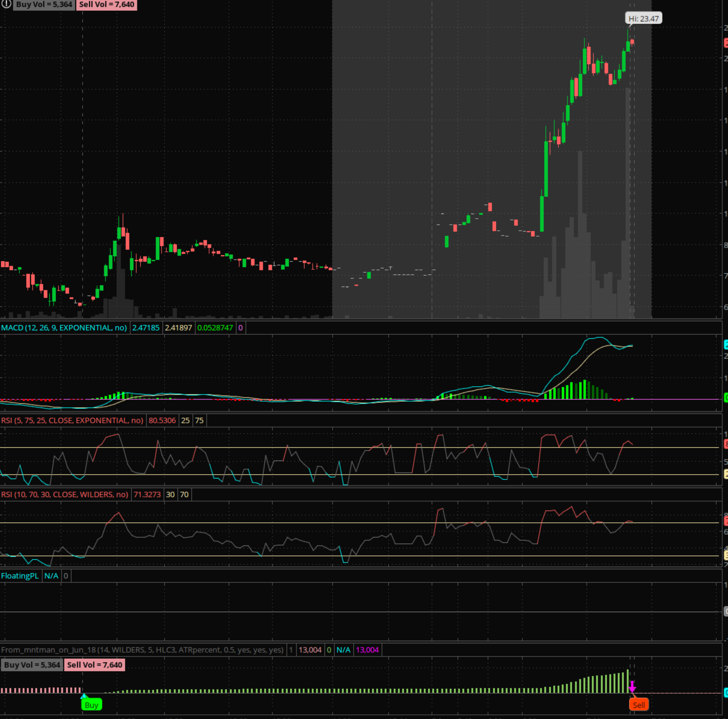Click the Buy Vol label on the price chart
The width and height of the screenshot is (728, 719).
pyautogui.click(x=44, y=5)
